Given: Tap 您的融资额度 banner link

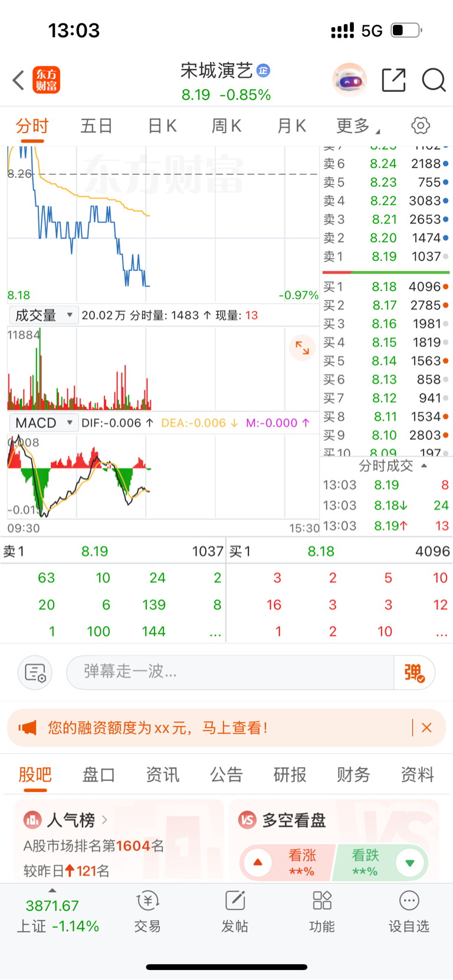Looking at the screenshot, I should [x=157, y=728].
